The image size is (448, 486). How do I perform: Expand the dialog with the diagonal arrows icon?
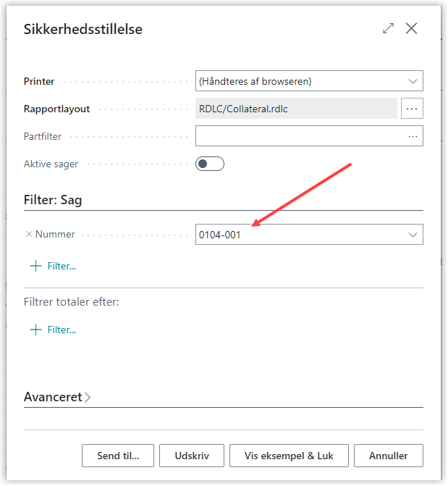tap(389, 29)
